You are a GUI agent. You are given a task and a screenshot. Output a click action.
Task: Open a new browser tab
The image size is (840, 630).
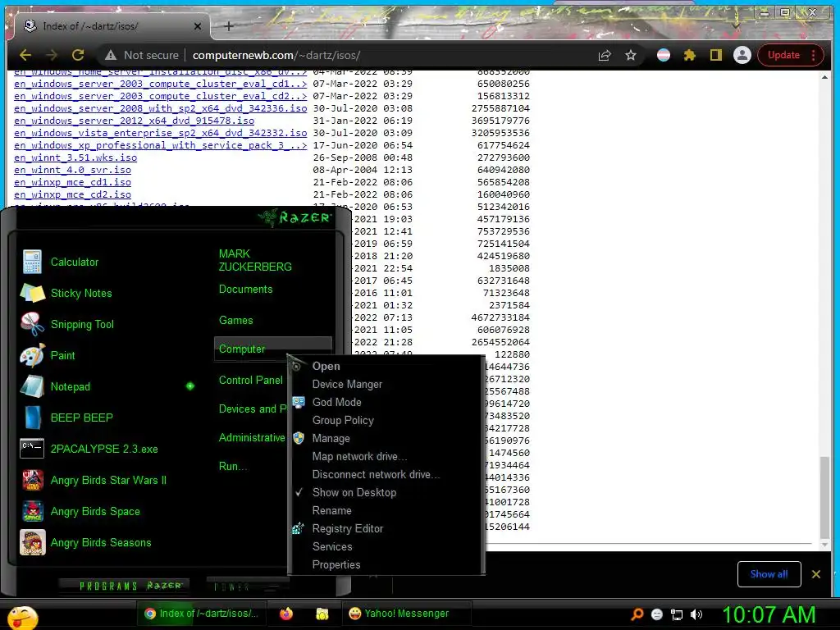point(228,25)
